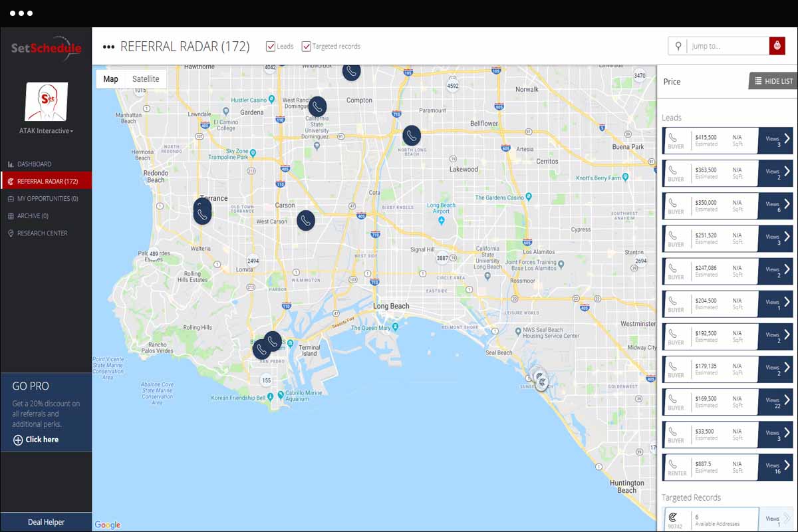Click the user avatar image
The image size is (798, 532).
coord(46,102)
